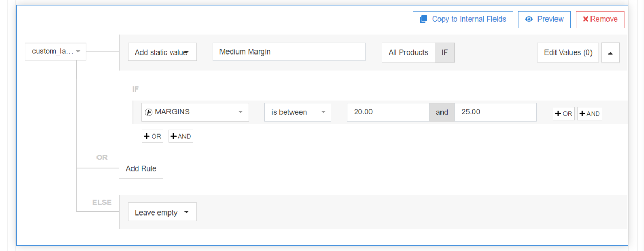The width and height of the screenshot is (644, 251).
Task: Click +OR below the MARGINS condition
Action: coord(152,136)
